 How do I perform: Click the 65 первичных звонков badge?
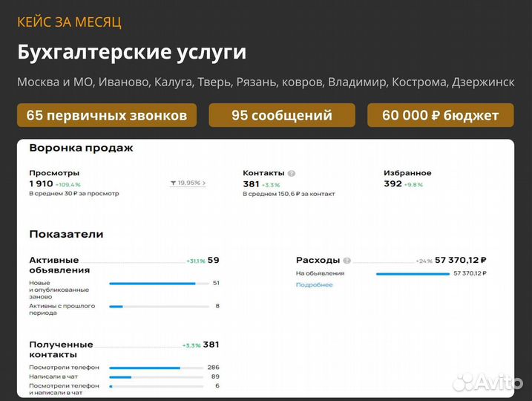click(x=107, y=115)
